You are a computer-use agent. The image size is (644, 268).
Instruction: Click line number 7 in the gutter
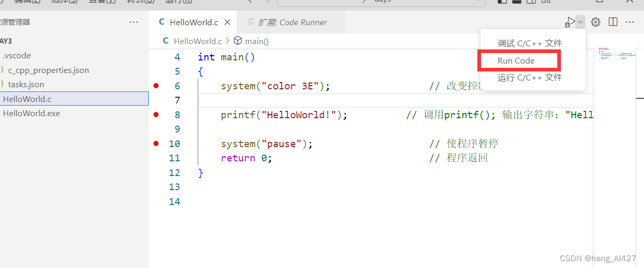click(177, 100)
